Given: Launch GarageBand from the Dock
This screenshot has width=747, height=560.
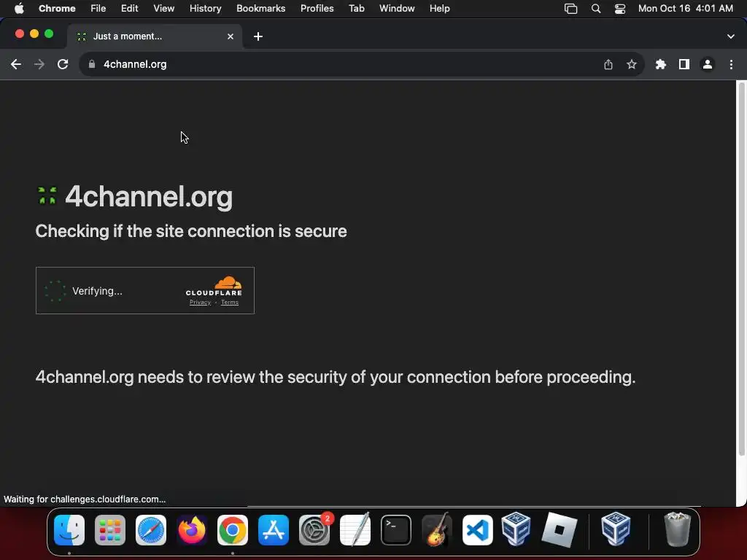Looking at the screenshot, I should tap(437, 530).
